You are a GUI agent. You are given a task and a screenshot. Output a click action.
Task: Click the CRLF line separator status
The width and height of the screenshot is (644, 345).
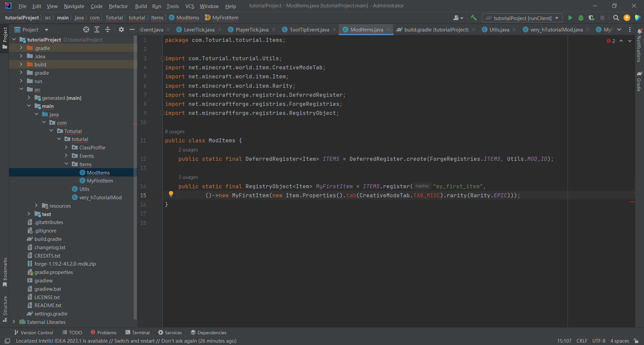click(582, 341)
